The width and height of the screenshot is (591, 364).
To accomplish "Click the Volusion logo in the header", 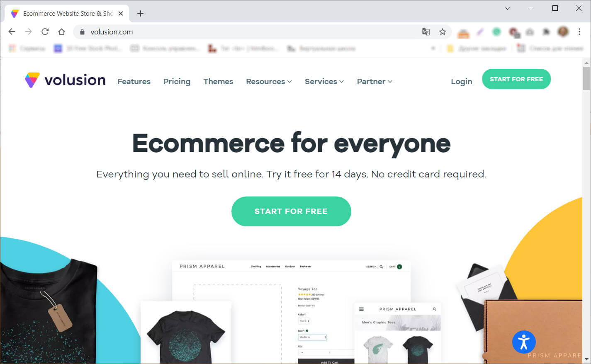I will [x=65, y=80].
